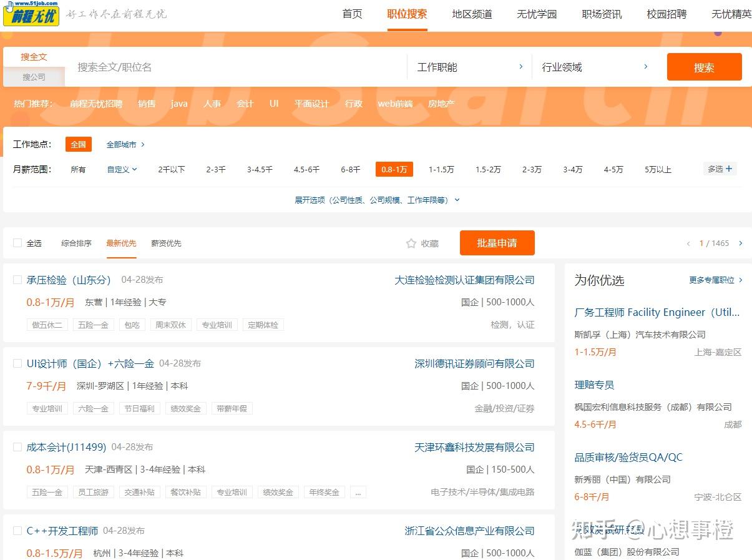The height and width of the screenshot is (560, 752).
Task: Choose hot keyword 平面设计
Action: 311,104
